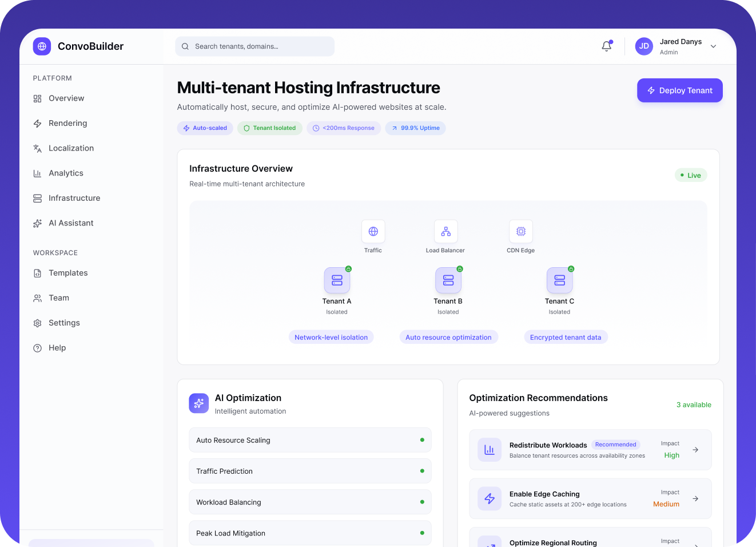The width and height of the screenshot is (756, 547).
Task: Click the Auto-scaled badge
Action: (x=205, y=128)
